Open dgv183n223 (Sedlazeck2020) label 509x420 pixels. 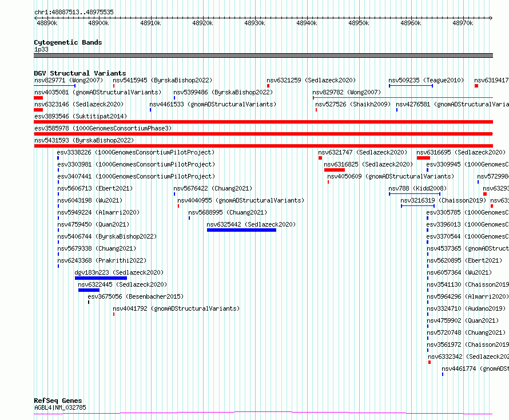(119, 272)
